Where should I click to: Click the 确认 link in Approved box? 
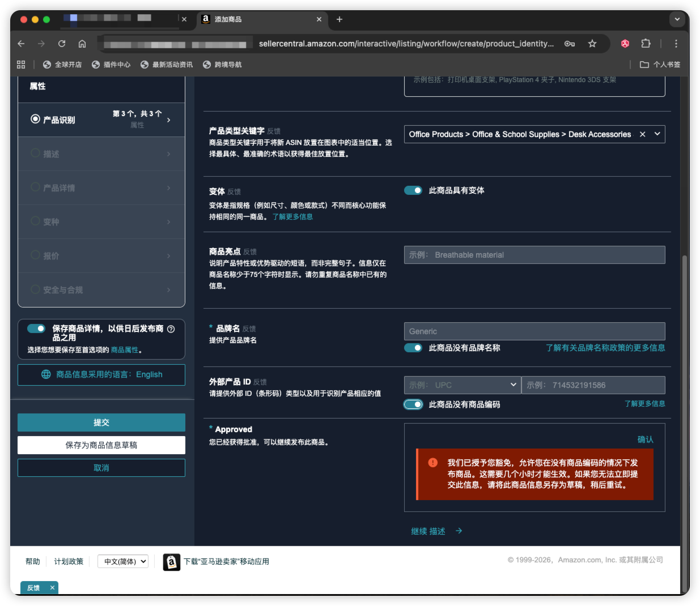(x=646, y=439)
